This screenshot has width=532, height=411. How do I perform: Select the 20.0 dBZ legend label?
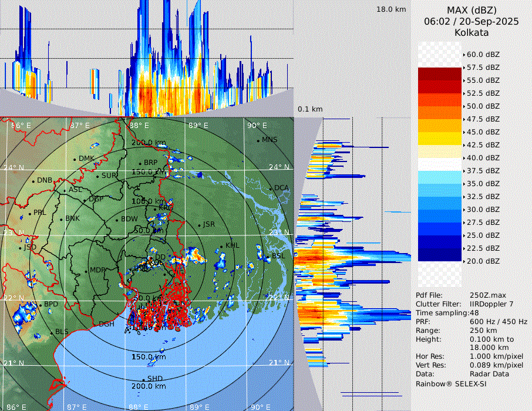pyautogui.click(x=483, y=261)
